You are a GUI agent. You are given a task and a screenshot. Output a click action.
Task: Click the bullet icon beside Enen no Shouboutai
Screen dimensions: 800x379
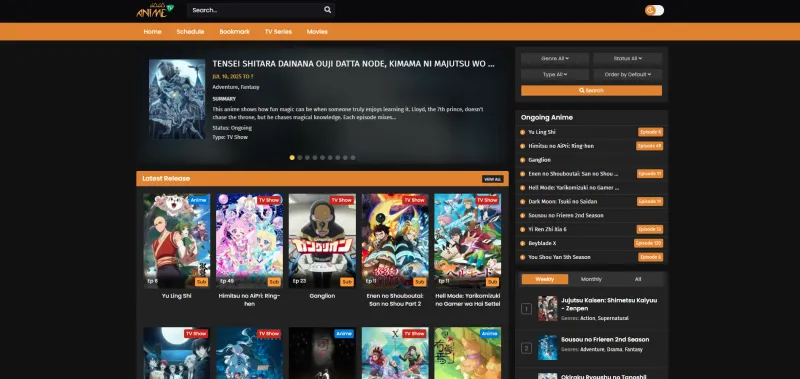click(x=522, y=174)
